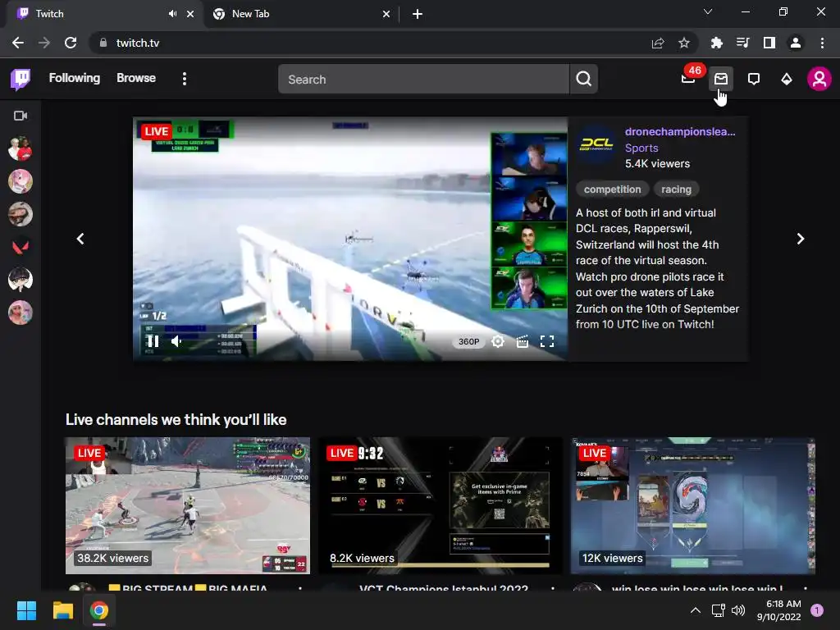Pause the featured stream player
Image resolution: width=840 pixels, height=630 pixels.
tap(153, 341)
